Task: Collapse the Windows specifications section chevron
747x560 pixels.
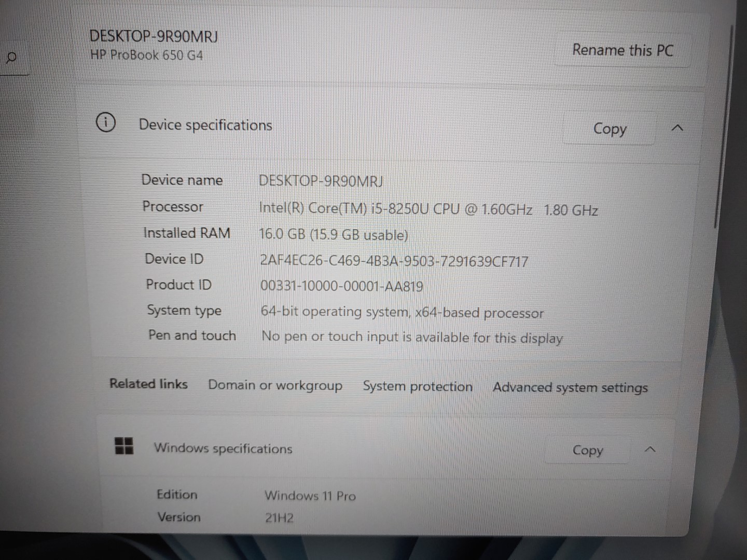Action: click(650, 450)
